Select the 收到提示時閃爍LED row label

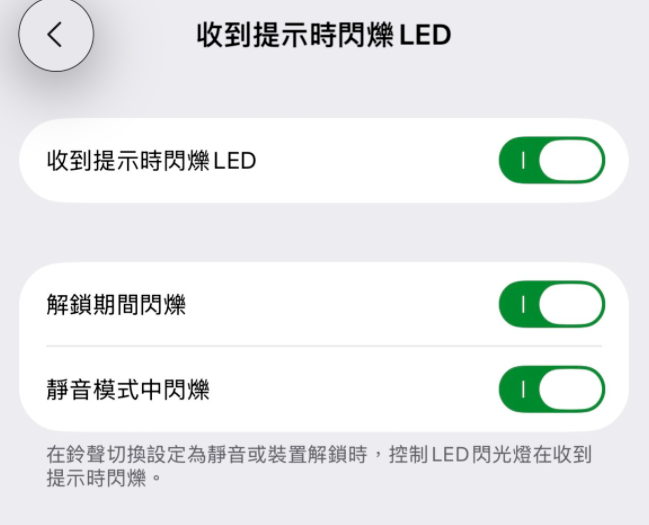[x=151, y=160]
